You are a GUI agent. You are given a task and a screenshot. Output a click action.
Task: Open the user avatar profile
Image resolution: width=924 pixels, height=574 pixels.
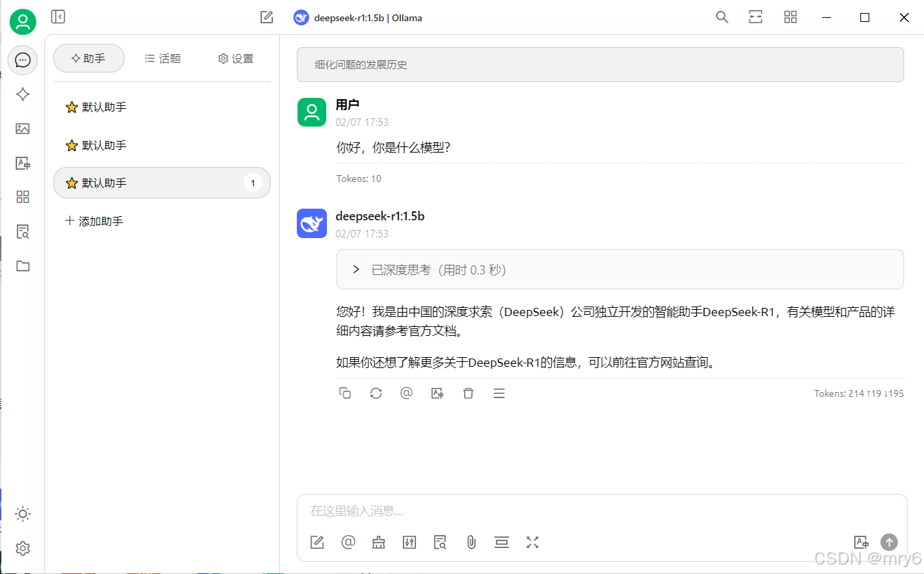23,22
